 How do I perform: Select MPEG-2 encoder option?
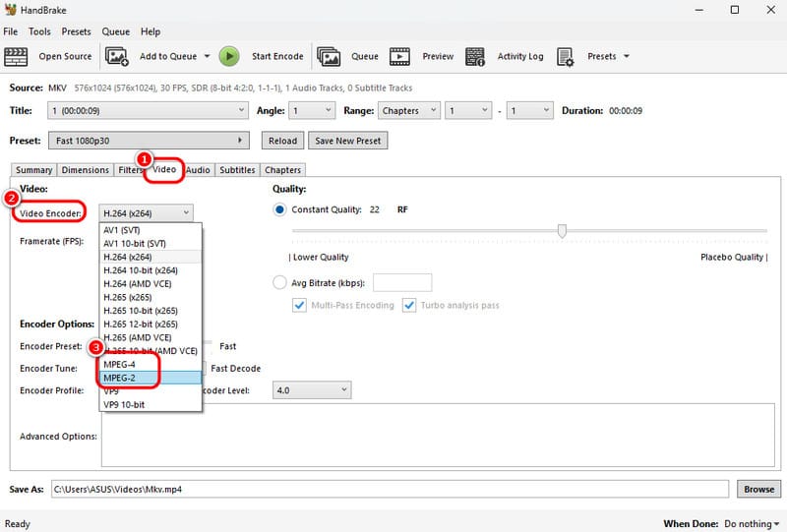[151, 378]
